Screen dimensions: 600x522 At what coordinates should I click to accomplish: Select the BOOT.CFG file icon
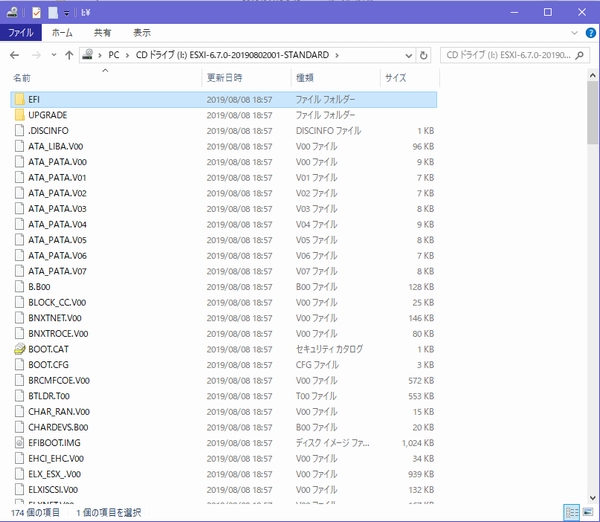coord(20,365)
